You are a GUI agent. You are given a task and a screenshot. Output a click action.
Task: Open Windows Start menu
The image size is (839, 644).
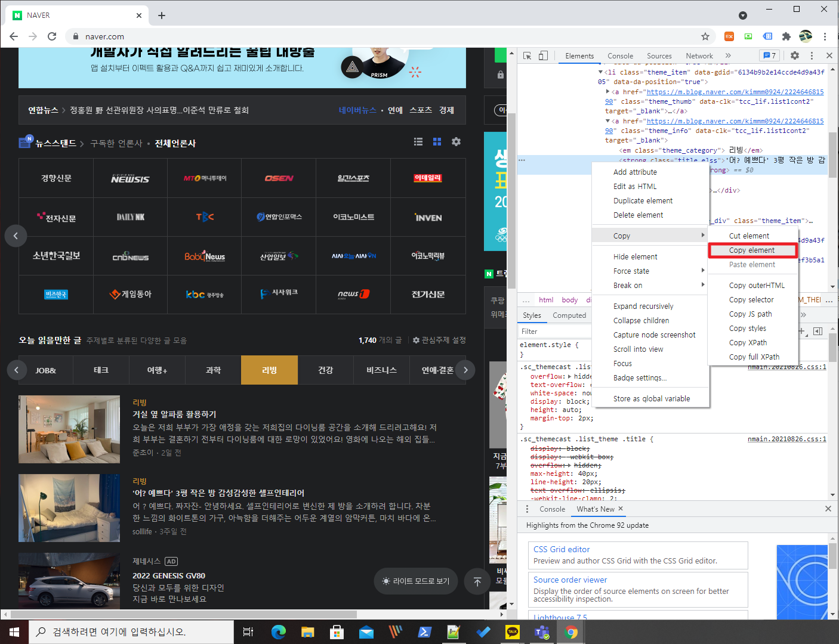click(14, 632)
